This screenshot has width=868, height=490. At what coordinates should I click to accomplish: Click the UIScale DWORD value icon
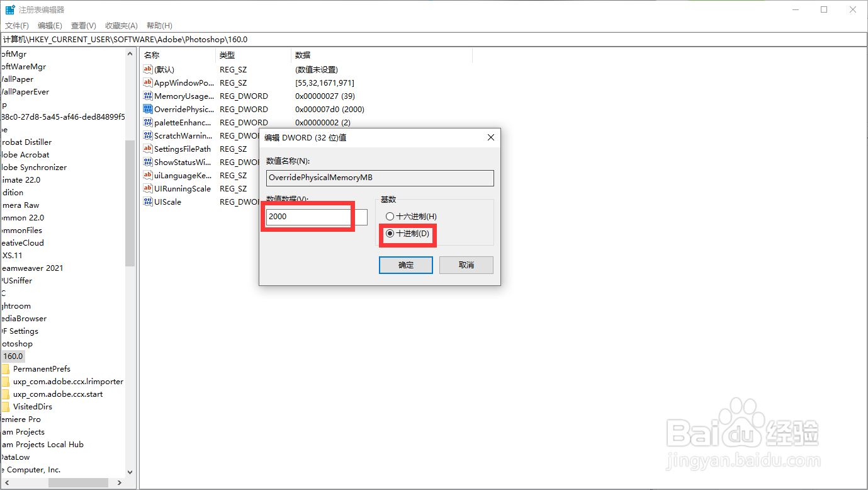coord(148,202)
